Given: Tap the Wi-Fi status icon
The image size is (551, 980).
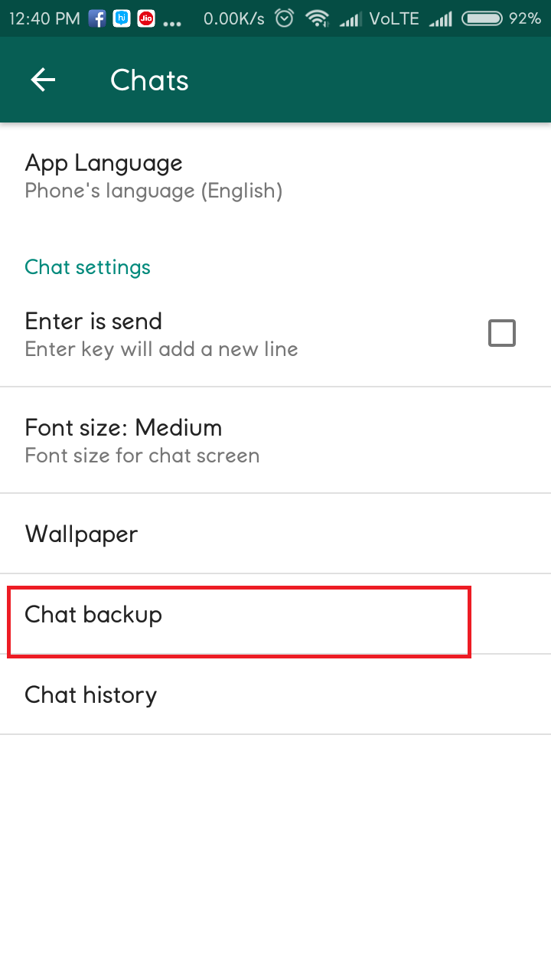Looking at the screenshot, I should tap(315, 18).
